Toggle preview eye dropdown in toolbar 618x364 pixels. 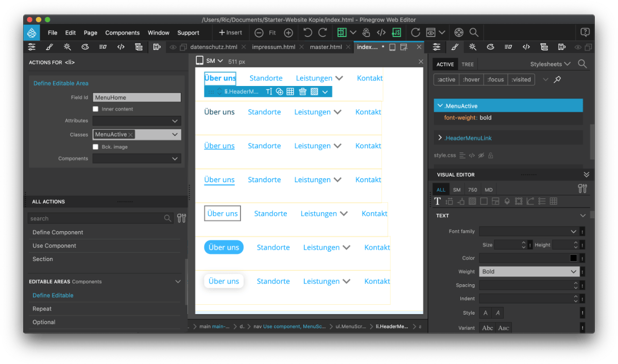coord(435,32)
